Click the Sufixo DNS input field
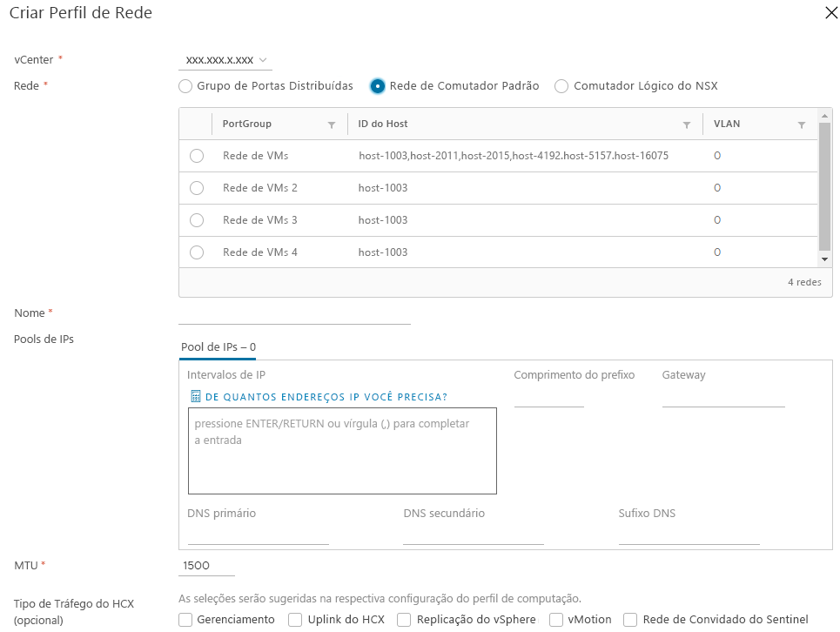Screen dimensions: 840x632 [x=689, y=535]
